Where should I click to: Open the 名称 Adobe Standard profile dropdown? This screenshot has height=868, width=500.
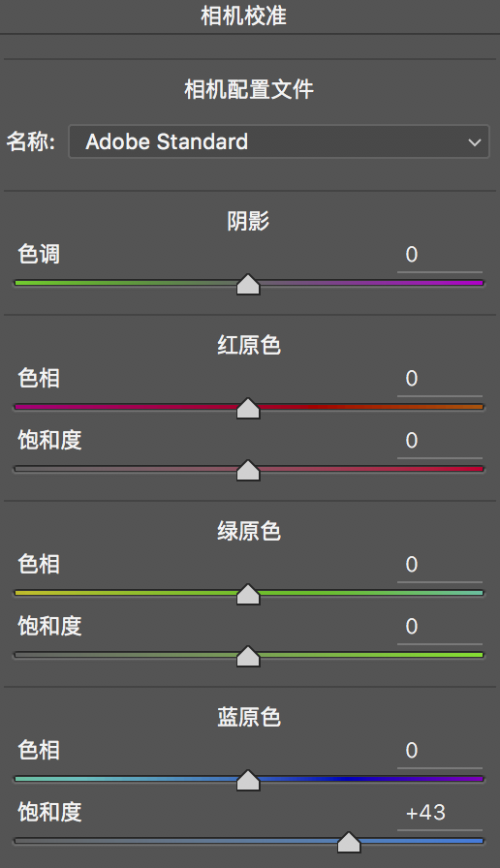(278, 141)
